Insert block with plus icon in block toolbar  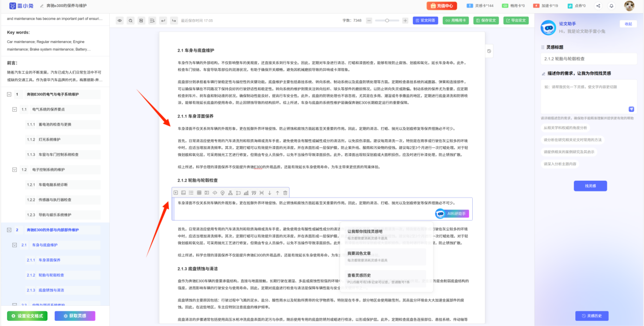tap(176, 192)
